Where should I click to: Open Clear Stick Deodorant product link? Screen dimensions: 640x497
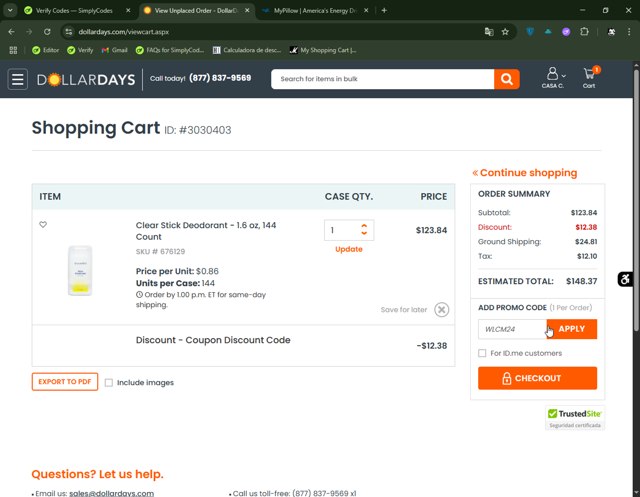coord(206,231)
